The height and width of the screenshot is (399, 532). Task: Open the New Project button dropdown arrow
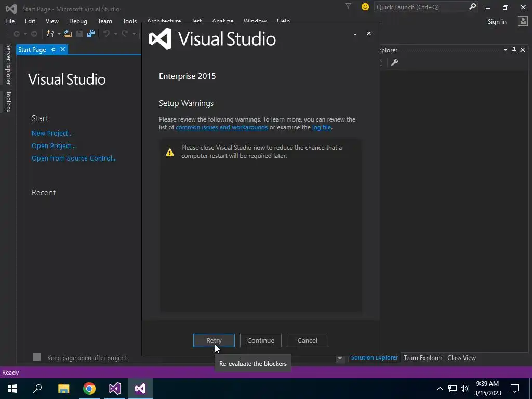59,34
